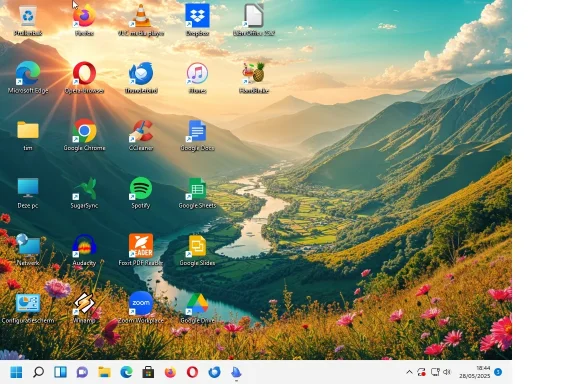Launch Microsoft Edge from the taskbar
This screenshot has height=384, width=576.
point(126,372)
